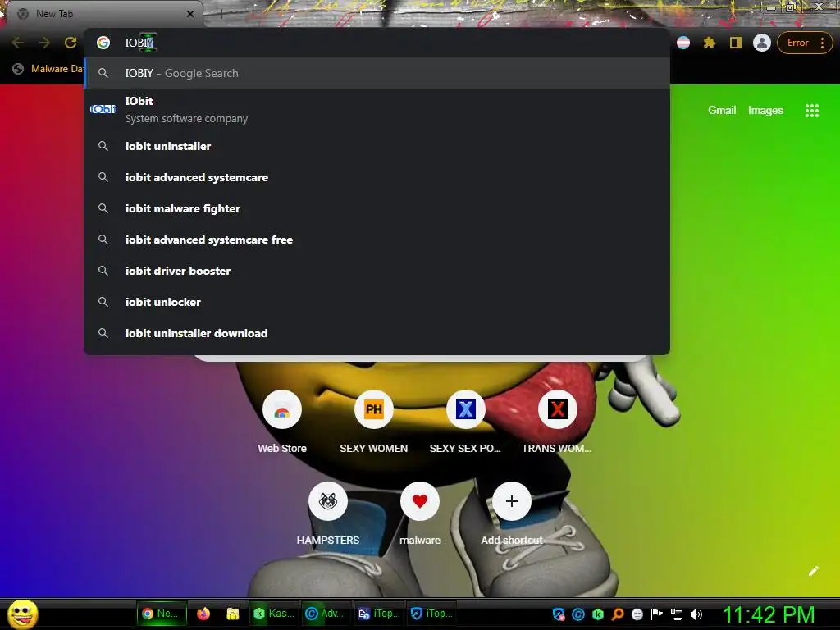
Task: Open the Action Center flag tray icon
Action: click(657, 614)
